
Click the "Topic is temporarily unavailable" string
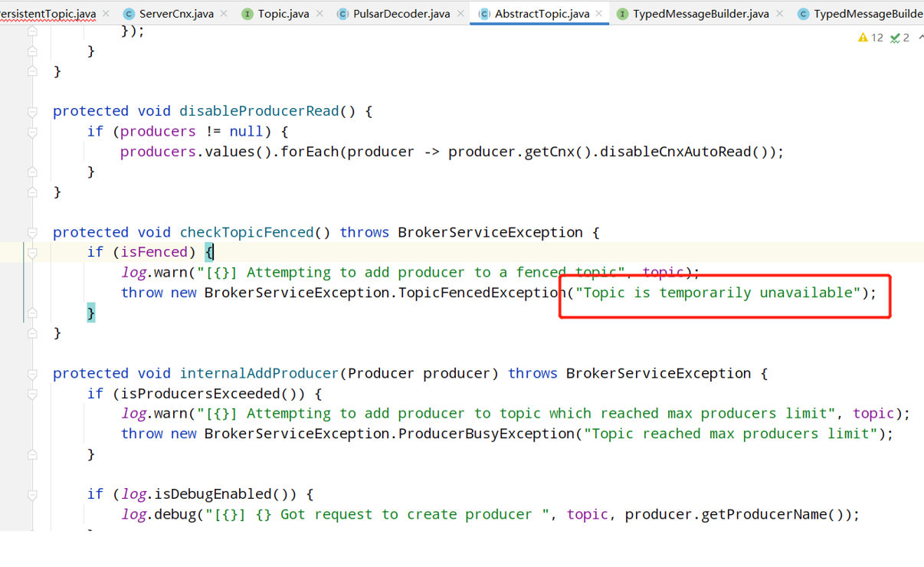(x=717, y=293)
